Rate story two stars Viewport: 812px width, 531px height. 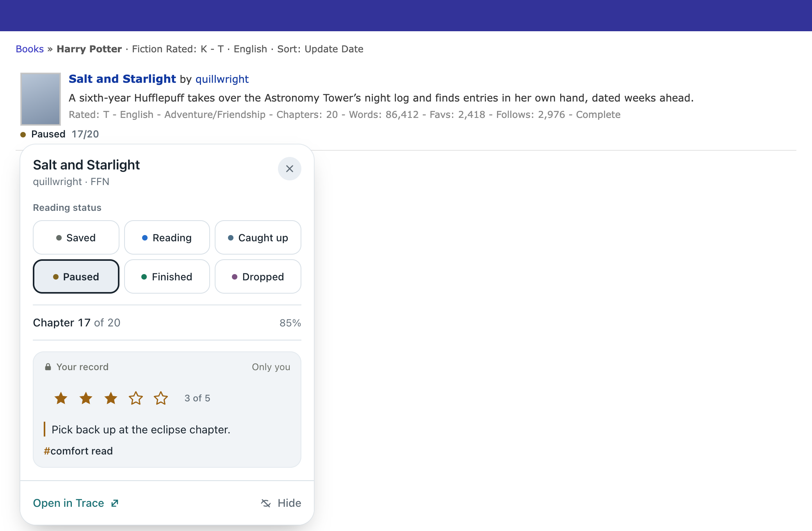click(x=86, y=398)
